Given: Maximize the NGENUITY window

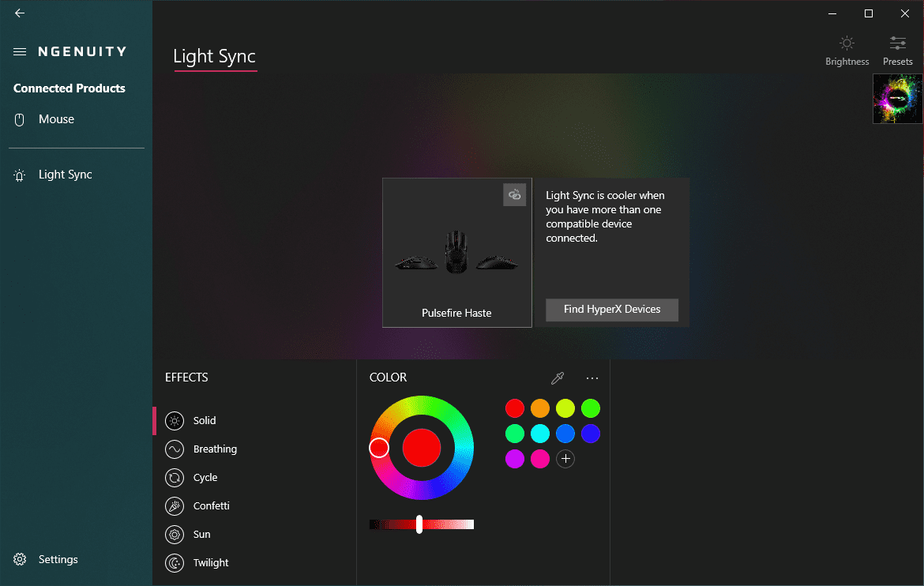Looking at the screenshot, I should [869, 13].
